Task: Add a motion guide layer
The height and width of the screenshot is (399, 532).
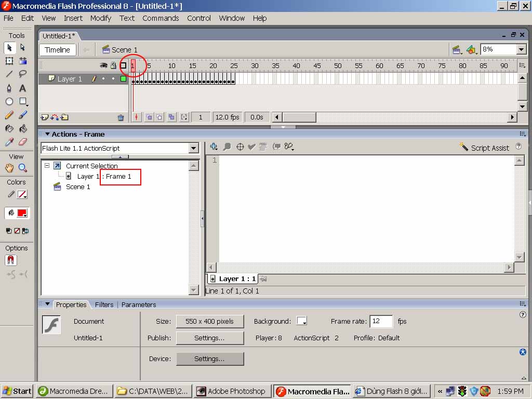Action: pos(54,117)
